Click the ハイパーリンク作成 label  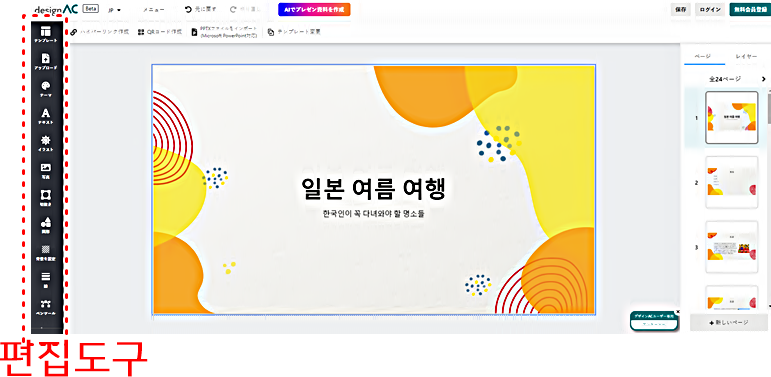pyautogui.click(x=104, y=32)
